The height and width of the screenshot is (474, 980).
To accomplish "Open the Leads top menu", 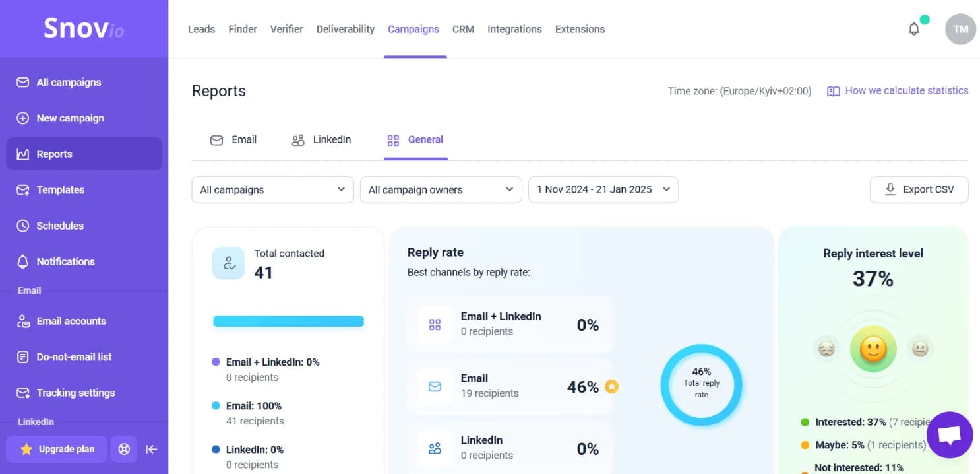I will pyautogui.click(x=201, y=29).
